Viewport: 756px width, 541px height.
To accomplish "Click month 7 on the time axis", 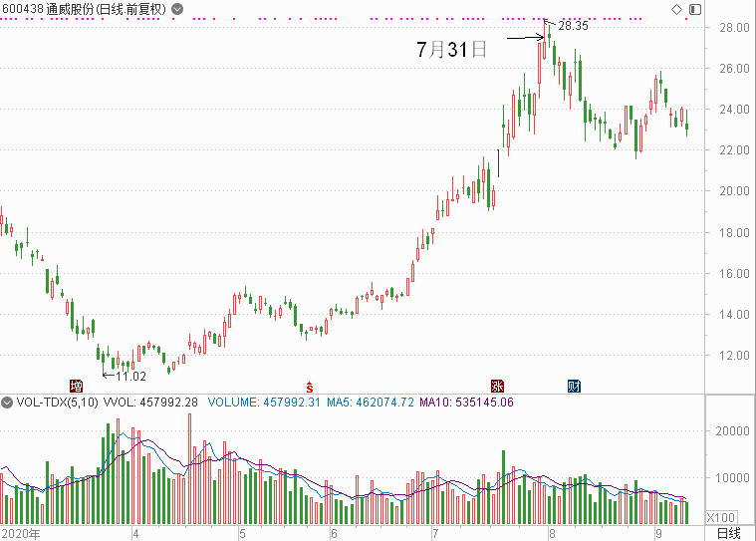I will [435, 534].
